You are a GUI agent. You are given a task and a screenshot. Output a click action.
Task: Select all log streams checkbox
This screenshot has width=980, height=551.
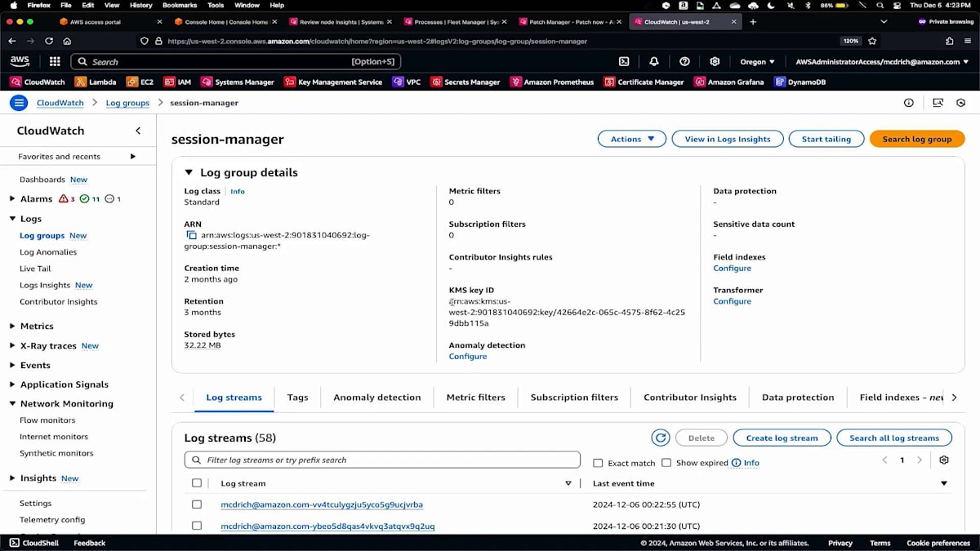[x=197, y=483]
